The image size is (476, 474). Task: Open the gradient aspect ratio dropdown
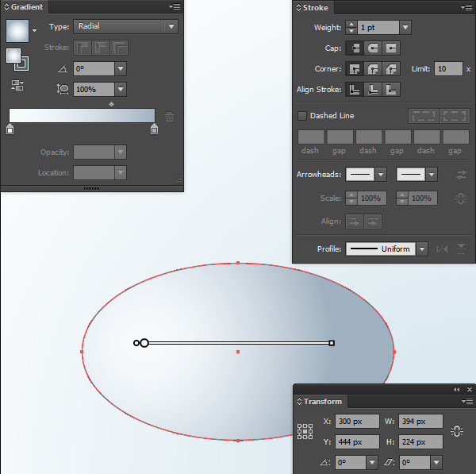(121, 90)
